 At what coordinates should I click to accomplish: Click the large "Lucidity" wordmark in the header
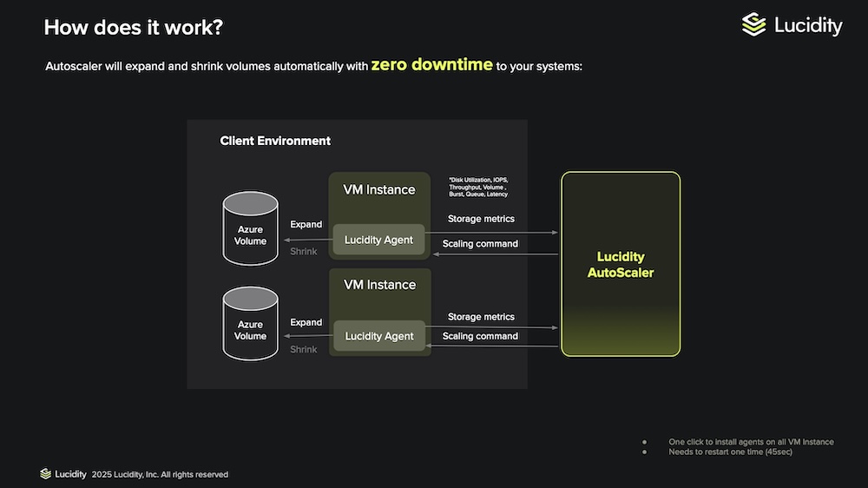point(808,25)
